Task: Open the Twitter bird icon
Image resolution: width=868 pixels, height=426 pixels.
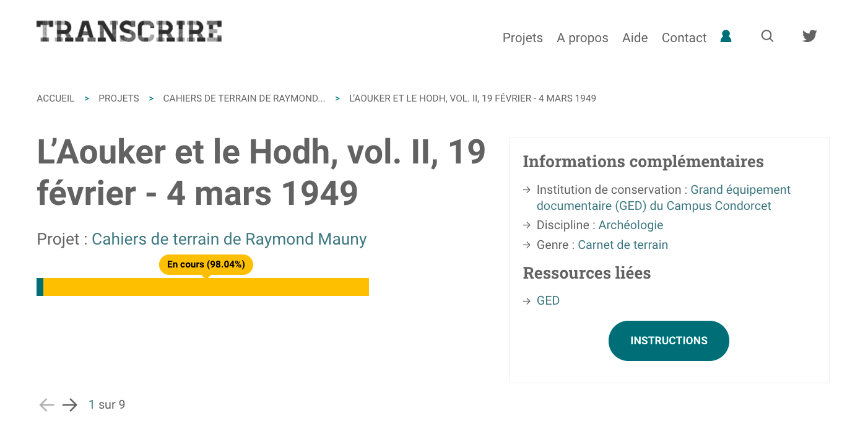Action: pyautogui.click(x=810, y=36)
